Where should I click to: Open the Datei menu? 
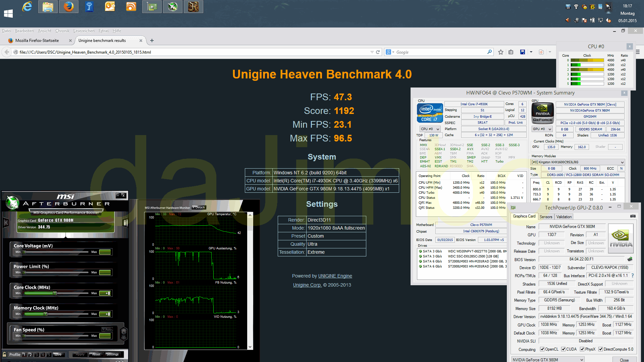coord(6,31)
